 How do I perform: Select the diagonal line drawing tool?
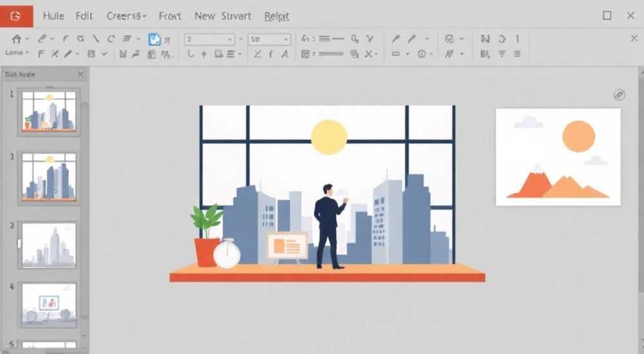pyautogui.click(x=96, y=39)
